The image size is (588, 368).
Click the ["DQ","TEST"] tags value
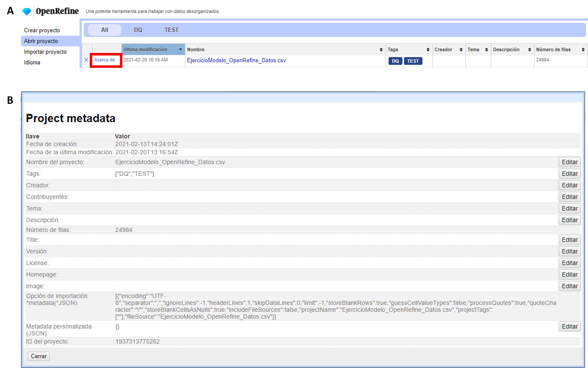click(135, 174)
